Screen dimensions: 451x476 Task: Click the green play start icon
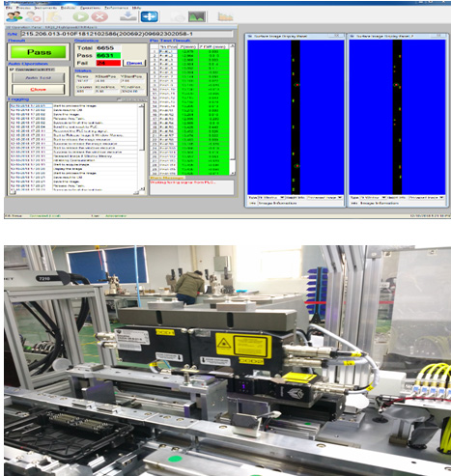point(80,16)
